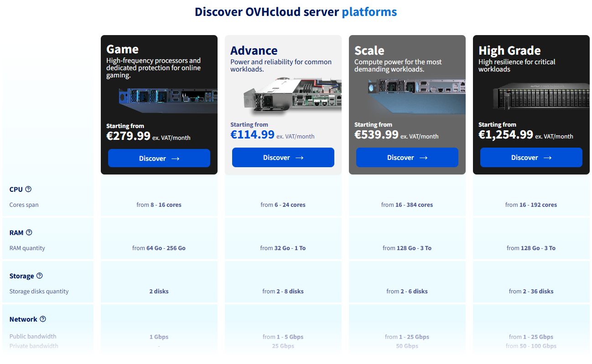Click Discover button on Scale card
The width and height of the screenshot is (592, 364).
tap(407, 157)
